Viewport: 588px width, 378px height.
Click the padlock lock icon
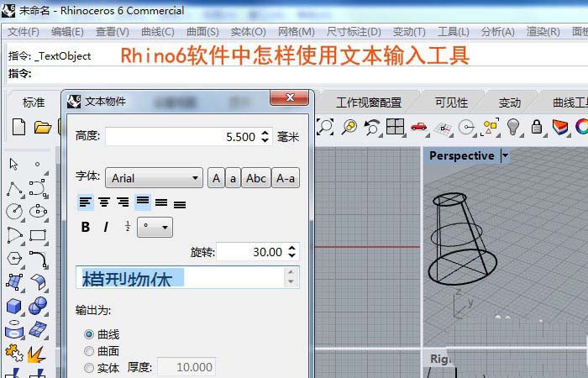point(537,127)
